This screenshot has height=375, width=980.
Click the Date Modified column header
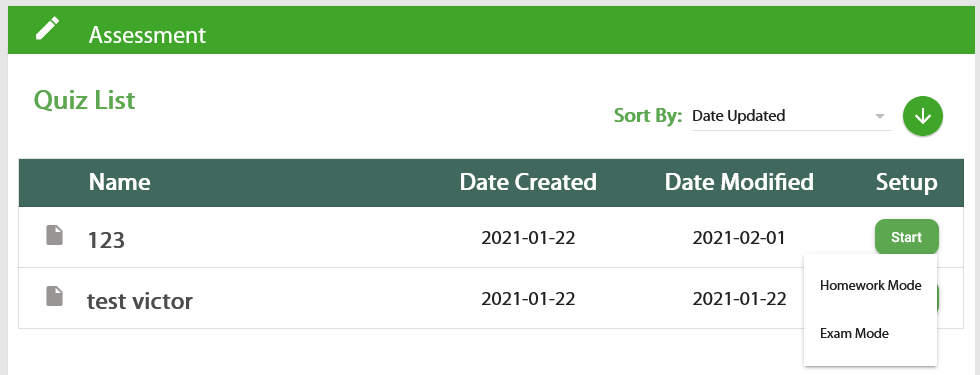pos(739,182)
